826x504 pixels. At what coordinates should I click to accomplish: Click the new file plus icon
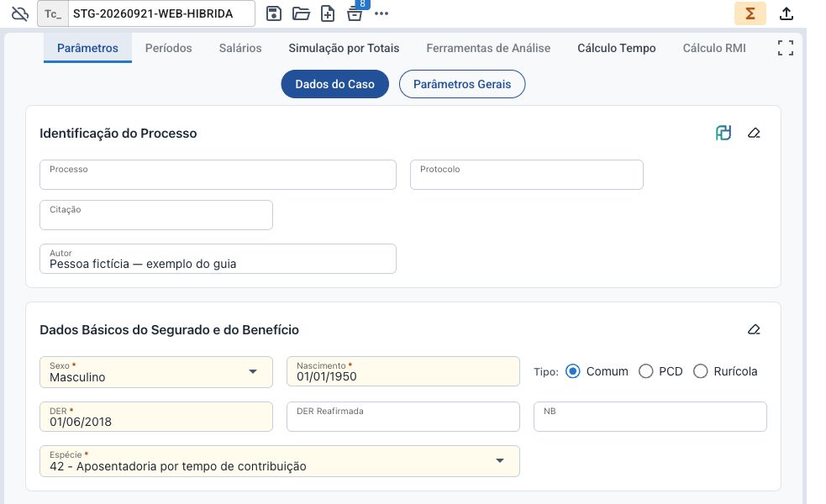pyautogui.click(x=328, y=13)
